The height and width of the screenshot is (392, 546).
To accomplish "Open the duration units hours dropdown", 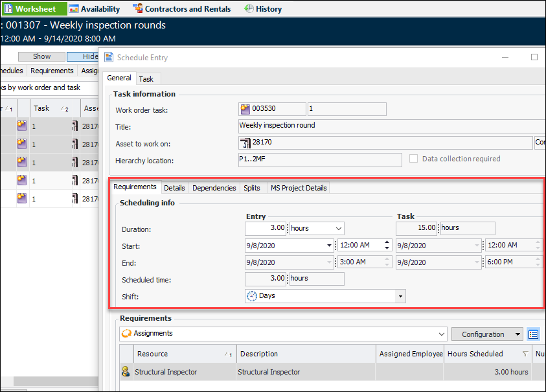I will click(x=337, y=228).
